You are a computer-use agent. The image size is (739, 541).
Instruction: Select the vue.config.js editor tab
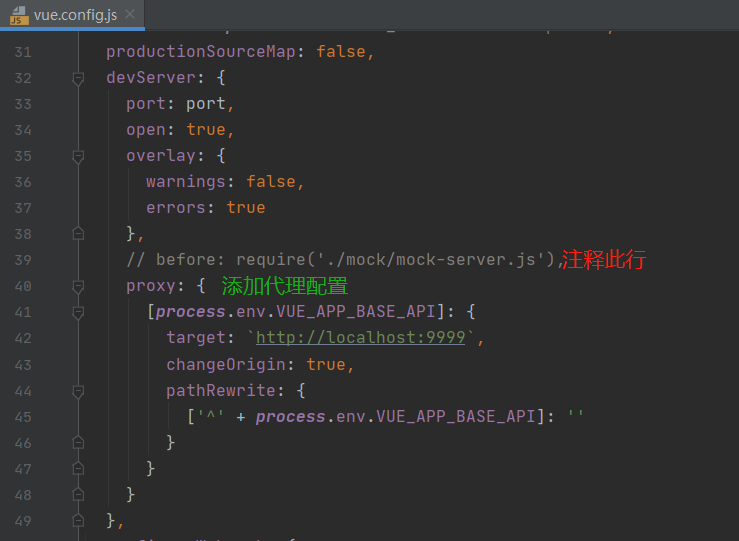click(73, 15)
